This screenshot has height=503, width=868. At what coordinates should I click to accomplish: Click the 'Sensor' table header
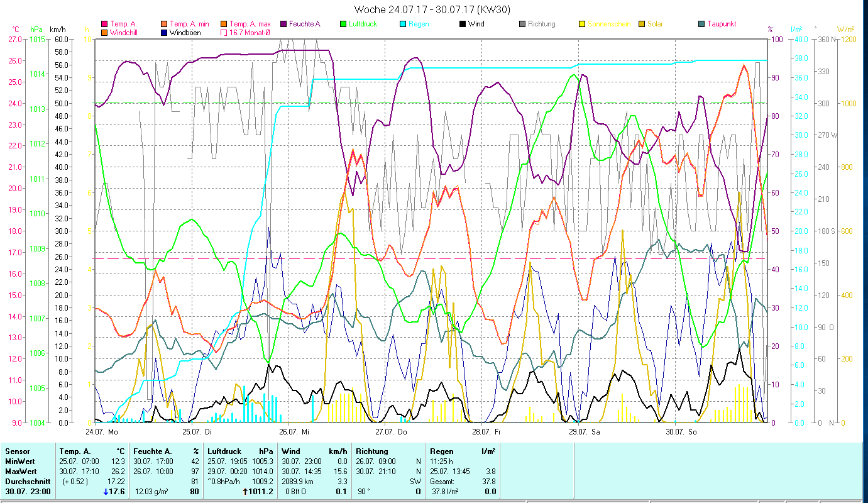(16, 451)
